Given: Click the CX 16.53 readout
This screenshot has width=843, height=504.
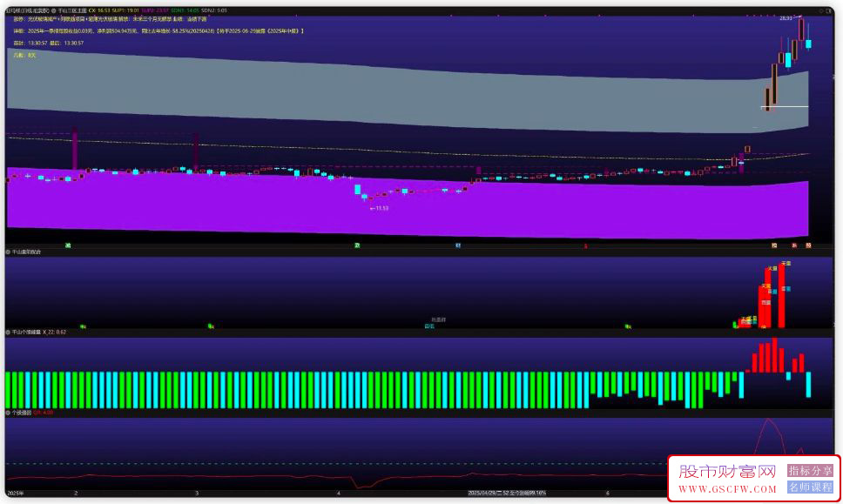Looking at the screenshot, I should [99, 10].
